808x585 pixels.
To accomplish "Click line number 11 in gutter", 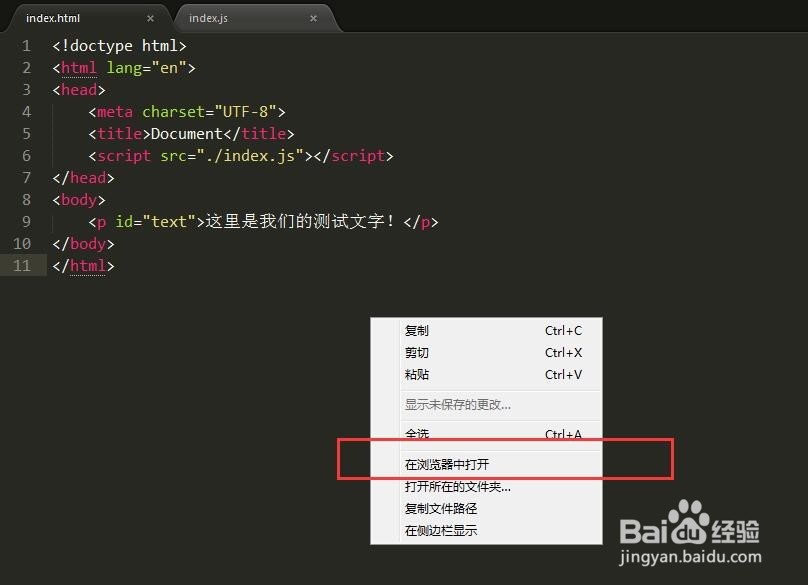I will coord(22,266).
